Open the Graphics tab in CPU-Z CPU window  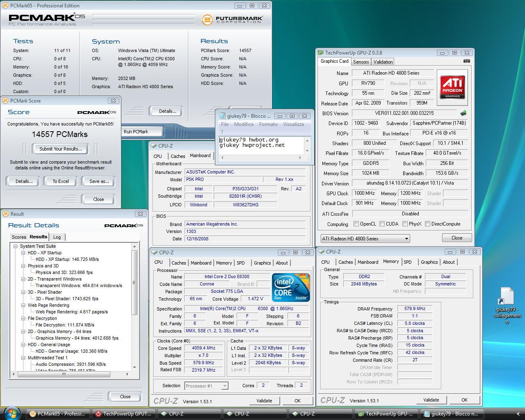262,263
